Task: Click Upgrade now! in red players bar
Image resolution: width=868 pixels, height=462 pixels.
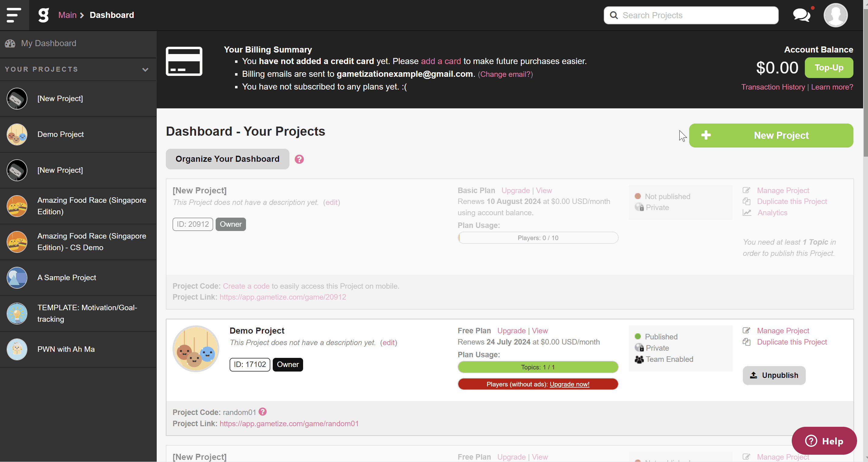Action: [x=569, y=384]
